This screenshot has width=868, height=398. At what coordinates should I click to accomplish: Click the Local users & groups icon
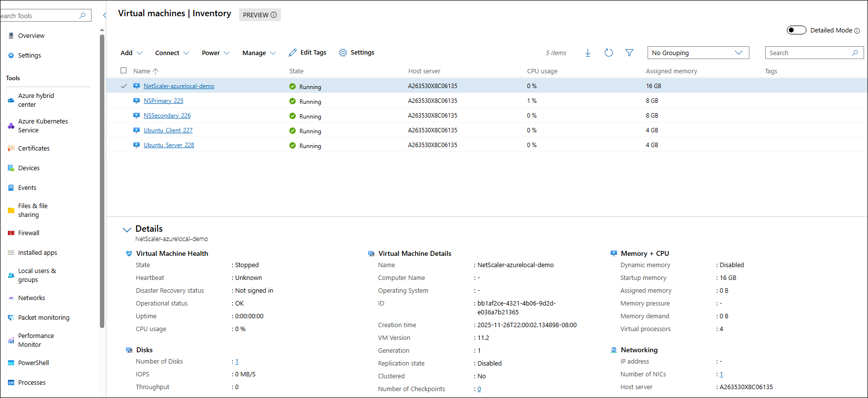coord(11,275)
